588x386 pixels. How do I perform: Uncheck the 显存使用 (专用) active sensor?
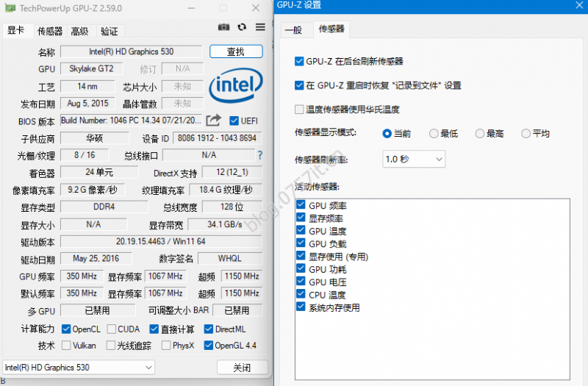(x=301, y=255)
